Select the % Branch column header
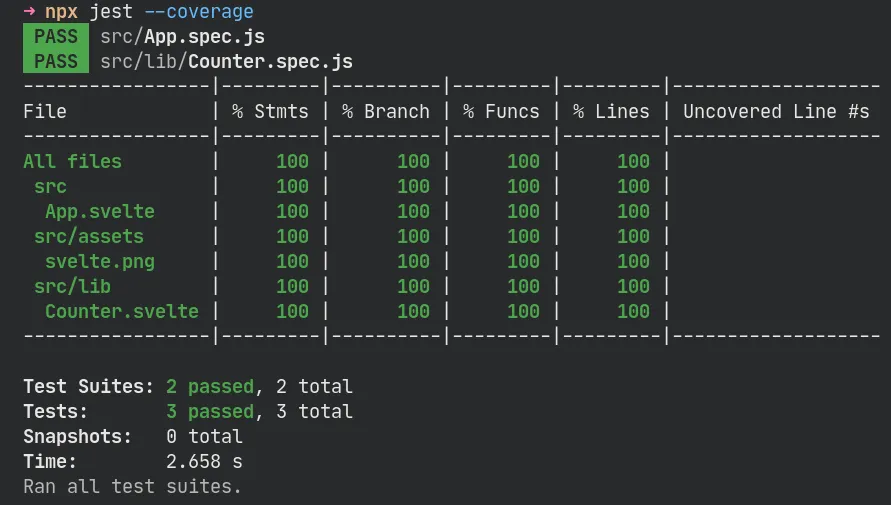The width and height of the screenshot is (891, 505). [x=385, y=112]
